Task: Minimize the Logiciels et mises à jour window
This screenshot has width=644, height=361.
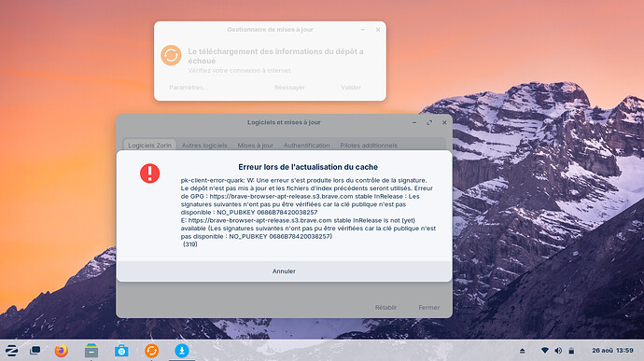Action: 414,122
